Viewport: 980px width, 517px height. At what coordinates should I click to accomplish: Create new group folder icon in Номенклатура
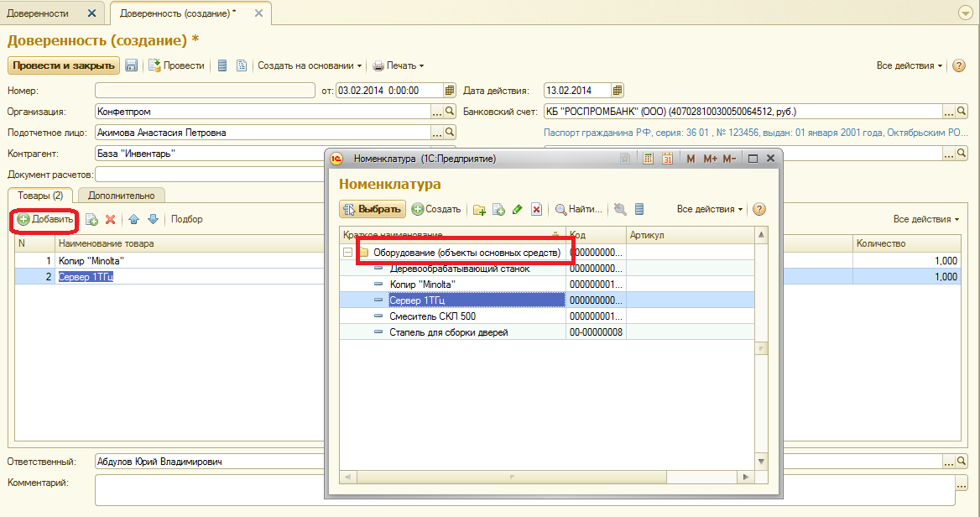coord(479,210)
